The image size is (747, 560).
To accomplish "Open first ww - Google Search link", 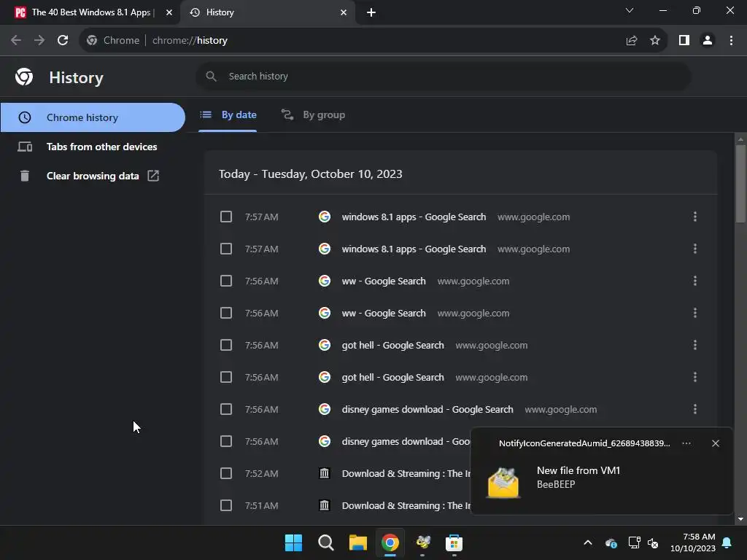I will [384, 281].
